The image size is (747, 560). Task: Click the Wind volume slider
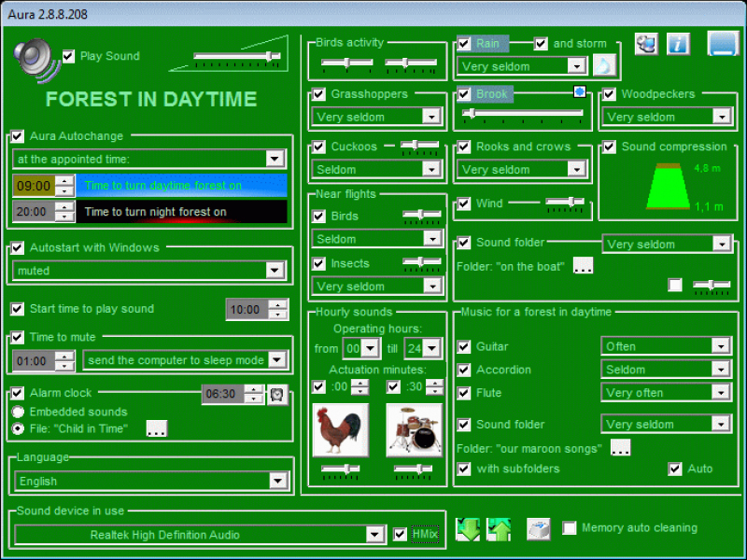[x=565, y=203]
